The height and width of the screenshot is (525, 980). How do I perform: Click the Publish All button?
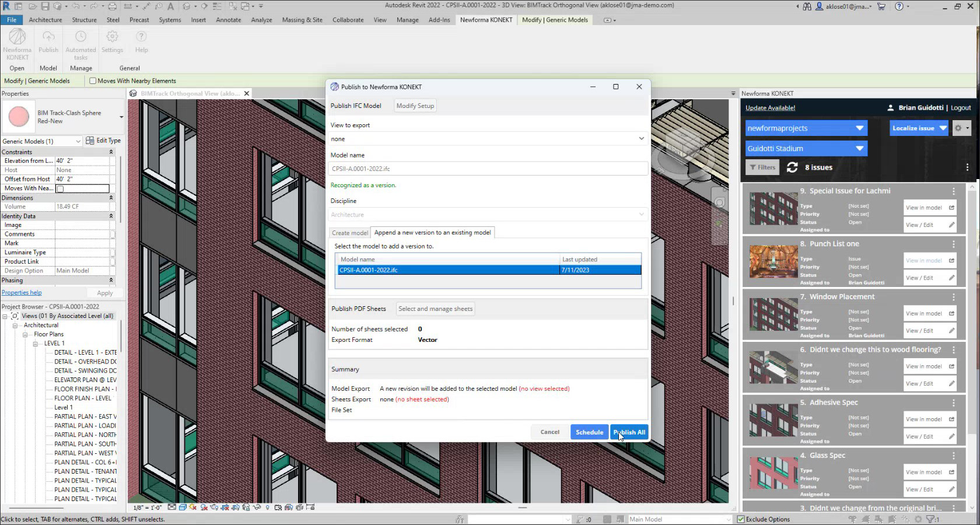pos(629,432)
